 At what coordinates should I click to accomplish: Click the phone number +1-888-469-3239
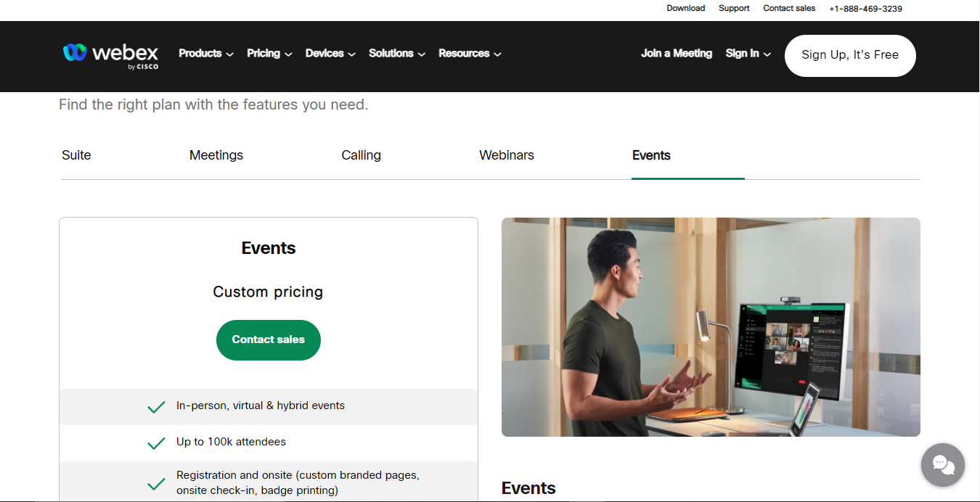[866, 9]
